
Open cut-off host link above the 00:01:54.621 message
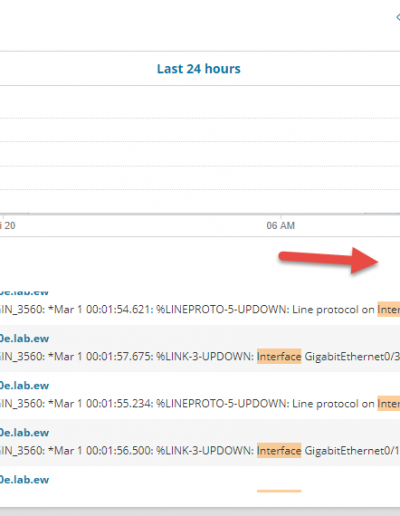coord(24,292)
